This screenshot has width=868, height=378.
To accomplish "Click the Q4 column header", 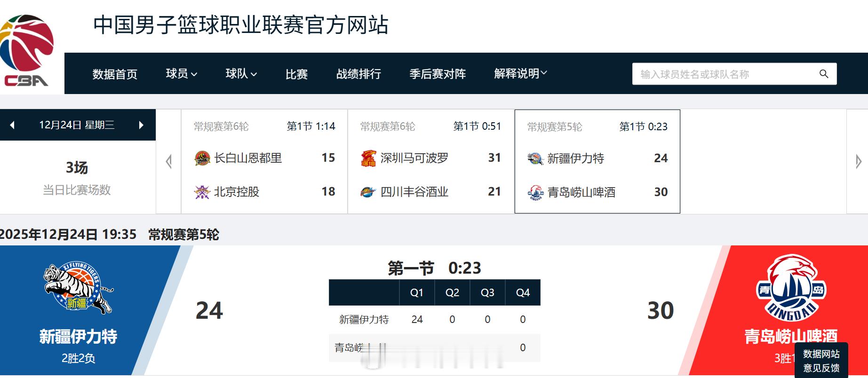I will coord(523,292).
